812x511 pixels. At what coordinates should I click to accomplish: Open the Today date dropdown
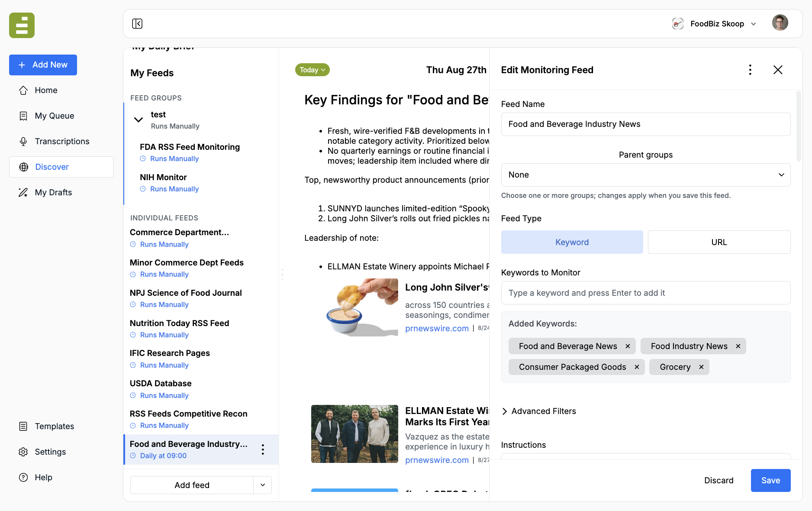click(312, 70)
